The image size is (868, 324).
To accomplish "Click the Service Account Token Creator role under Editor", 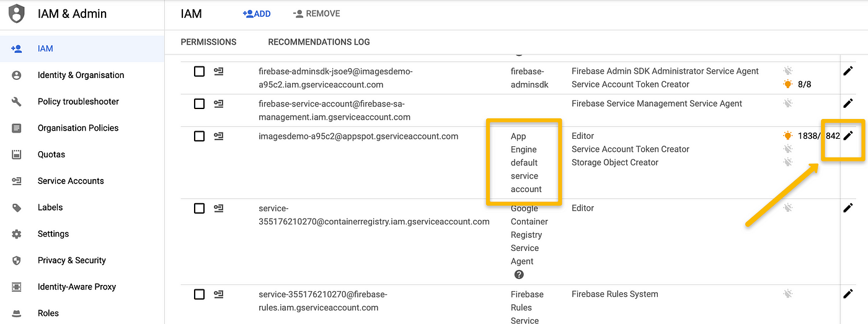I will (x=631, y=149).
